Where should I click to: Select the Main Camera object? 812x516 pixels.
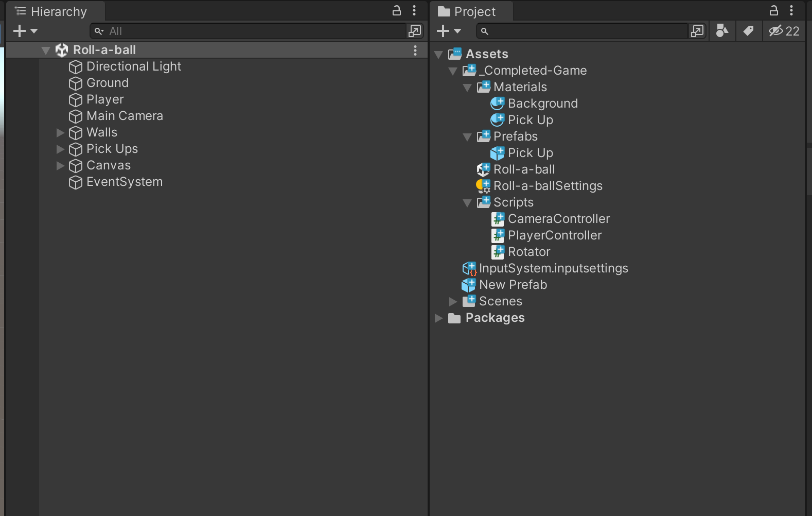point(125,116)
